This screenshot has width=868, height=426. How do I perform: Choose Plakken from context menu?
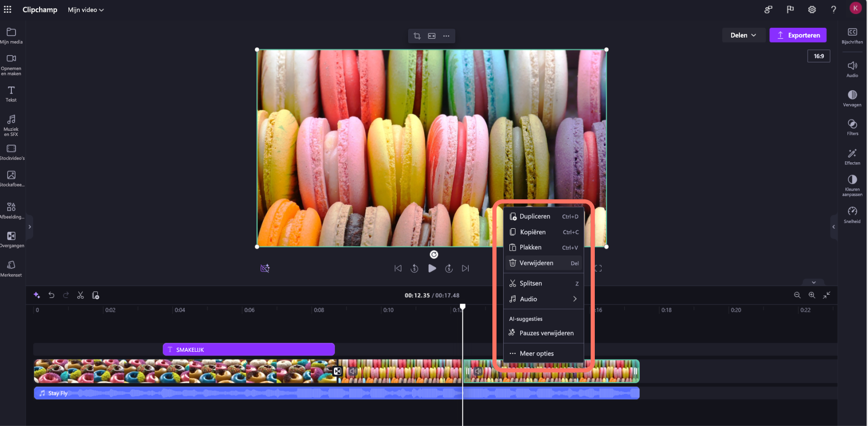point(543,248)
